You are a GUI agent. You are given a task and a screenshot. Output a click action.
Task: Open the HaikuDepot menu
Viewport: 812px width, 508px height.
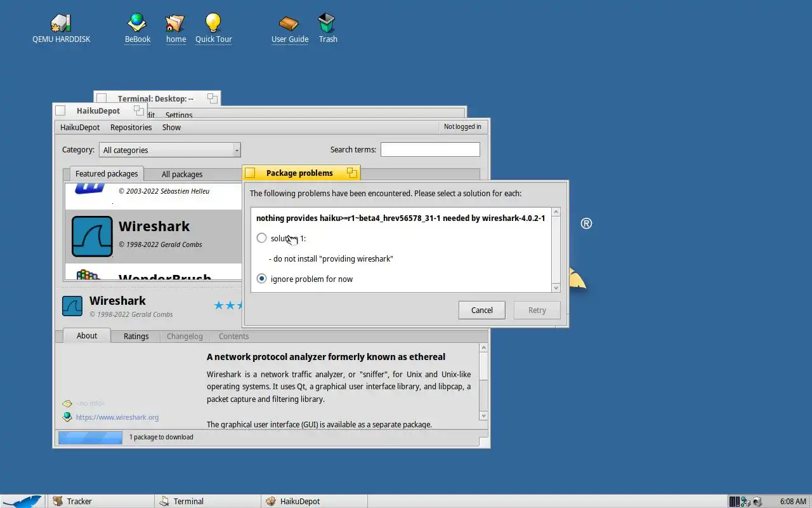[x=80, y=127]
